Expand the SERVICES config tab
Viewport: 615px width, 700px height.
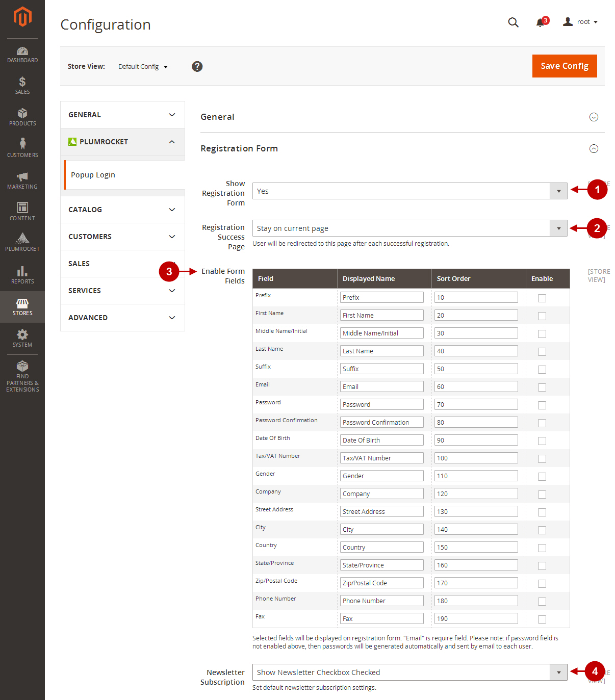coord(122,291)
